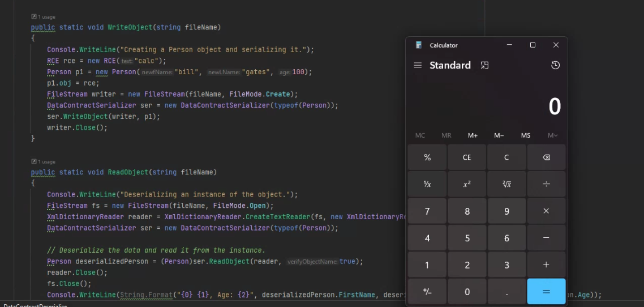This screenshot has height=307, width=644.
Task: Click the MS memory store button
Action: [526, 135]
